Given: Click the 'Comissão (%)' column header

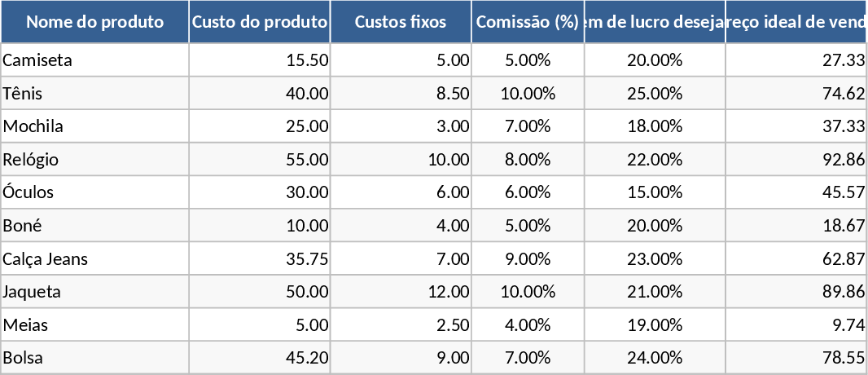Looking at the screenshot, I should click(528, 22).
